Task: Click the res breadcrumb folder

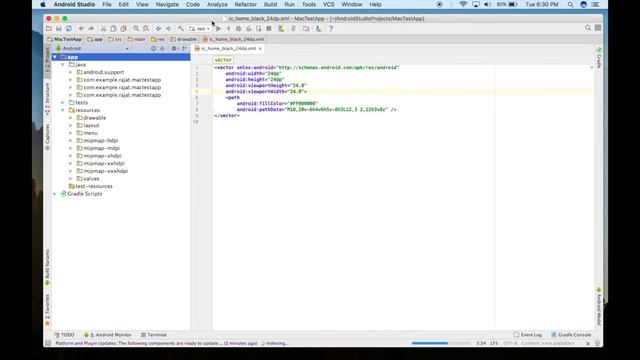Action: pos(158,39)
